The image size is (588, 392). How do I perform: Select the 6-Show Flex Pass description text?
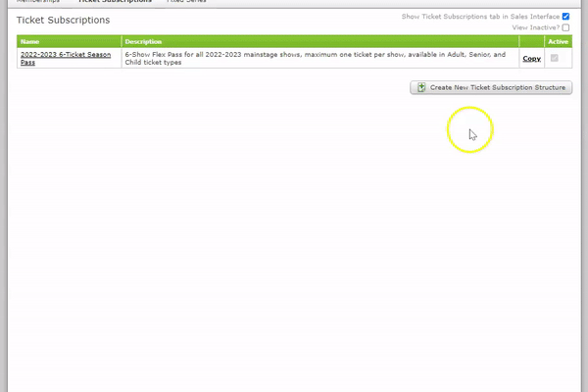pos(316,58)
